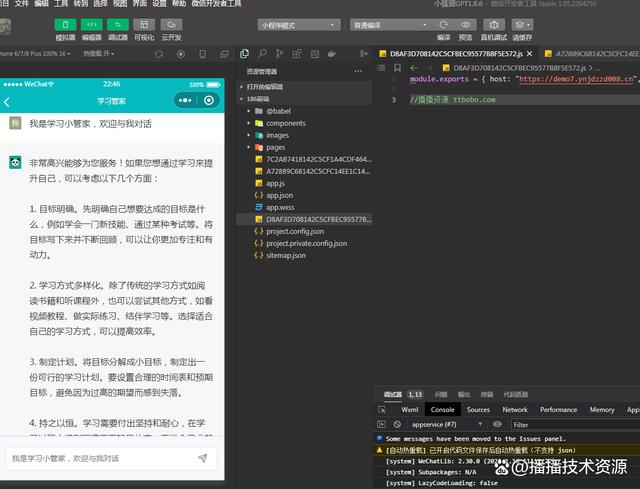
Task: Clear the console with the ban icon
Action: [397, 424]
